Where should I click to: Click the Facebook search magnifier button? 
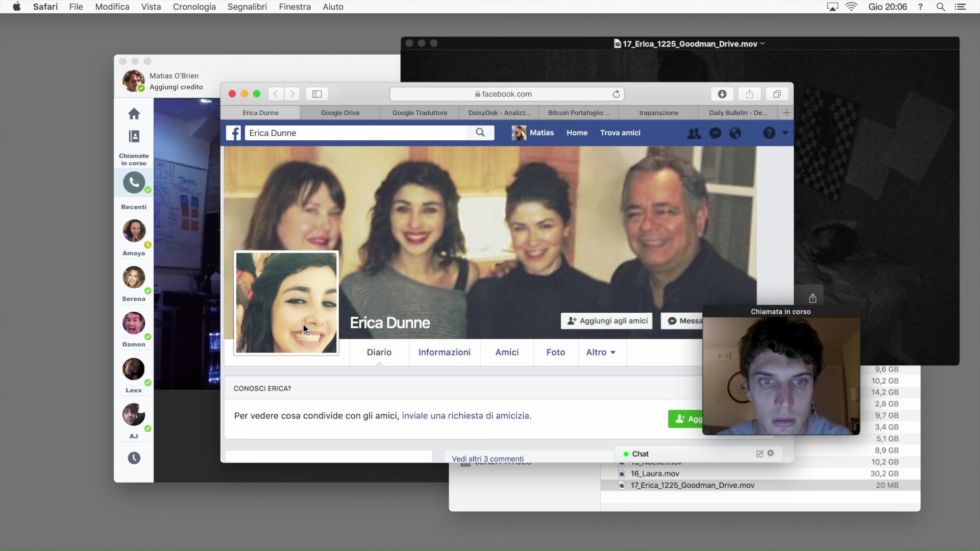click(x=480, y=133)
